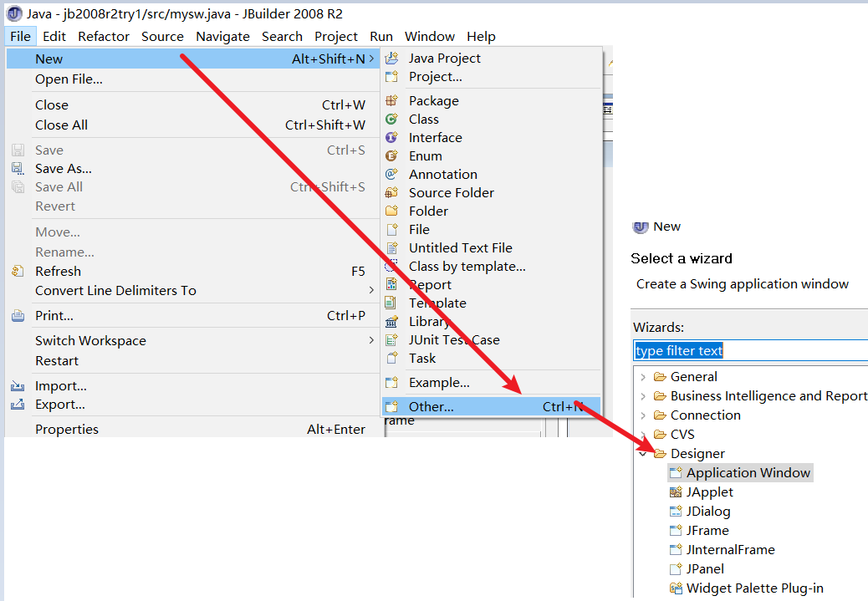
Task: Open Switch Workspace submenu arrow
Action: (x=371, y=340)
